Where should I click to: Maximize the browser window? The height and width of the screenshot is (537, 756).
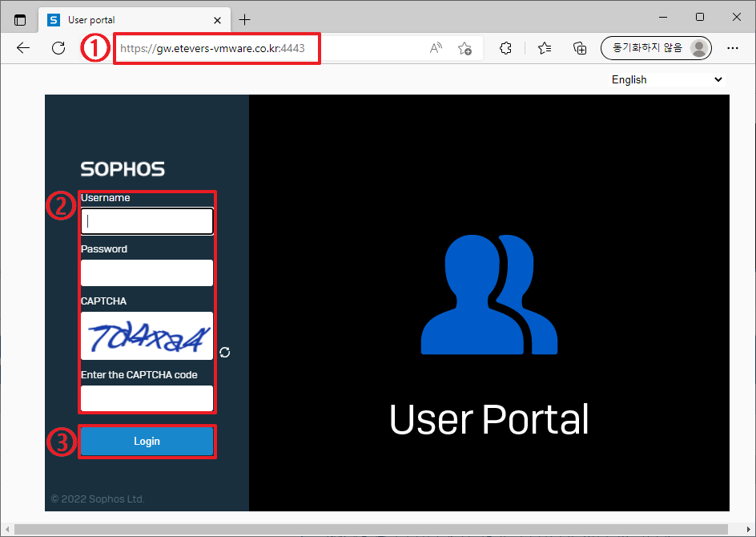(x=700, y=17)
